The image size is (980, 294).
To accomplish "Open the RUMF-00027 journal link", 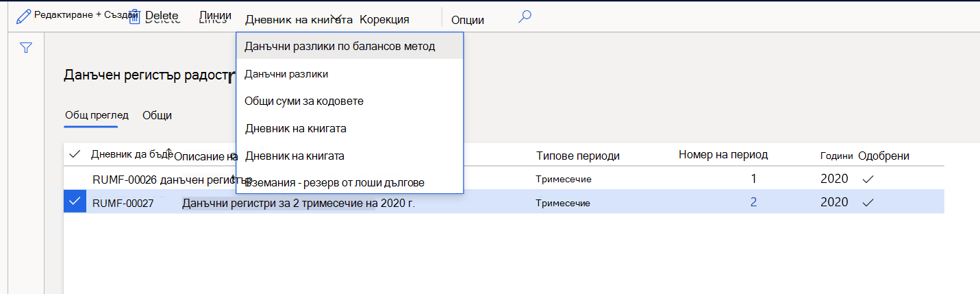I will [x=123, y=203].
